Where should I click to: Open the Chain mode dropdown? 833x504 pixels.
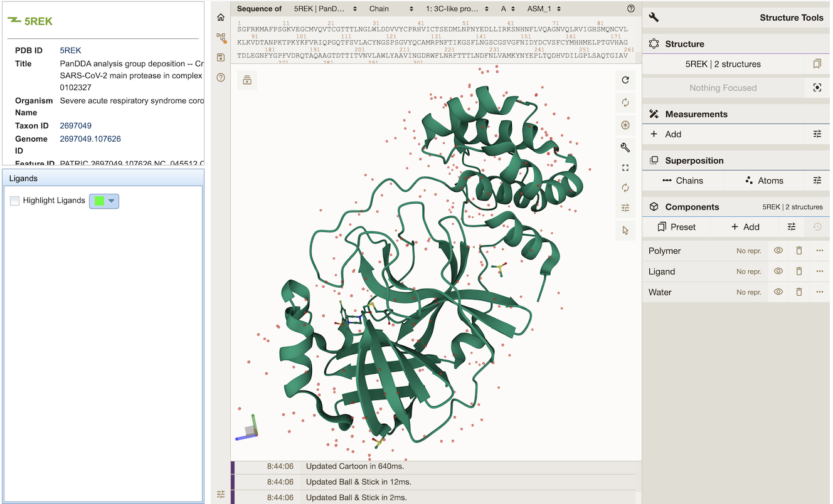pyautogui.click(x=391, y=9)
